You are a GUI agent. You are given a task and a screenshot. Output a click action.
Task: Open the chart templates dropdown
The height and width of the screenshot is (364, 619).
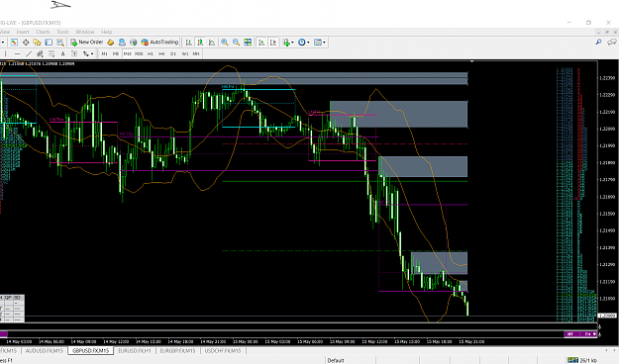point(319,43)
